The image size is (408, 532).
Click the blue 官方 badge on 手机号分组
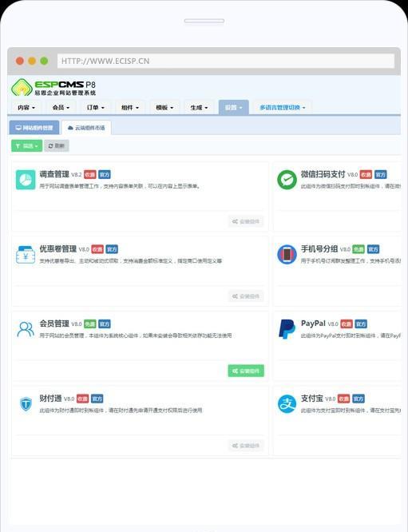[x=373, y=249]
